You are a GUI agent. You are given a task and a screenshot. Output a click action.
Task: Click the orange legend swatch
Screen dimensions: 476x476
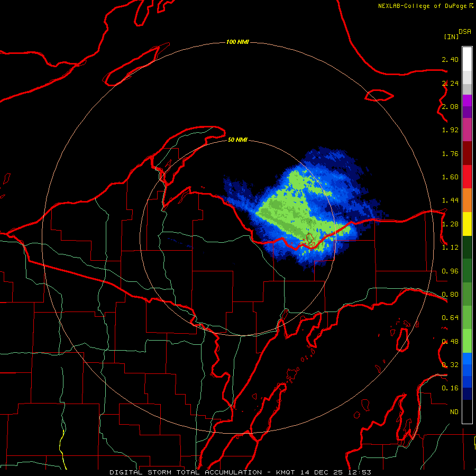coord(467,200)
